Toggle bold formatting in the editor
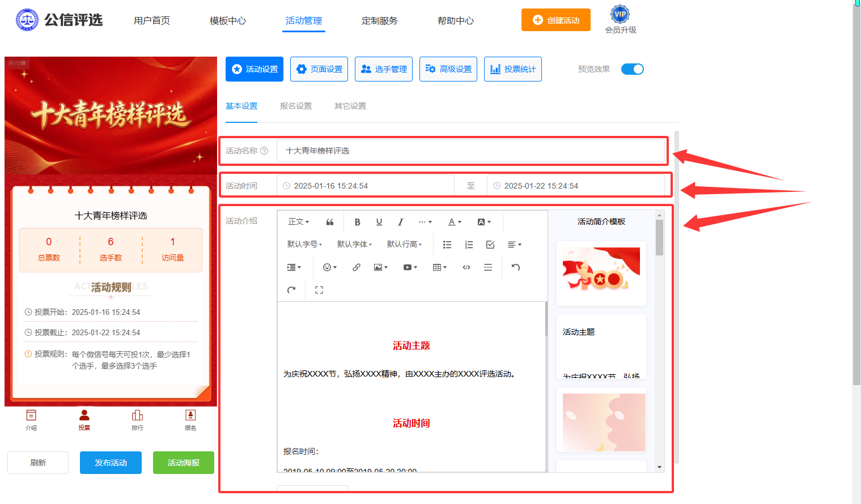 tap(358, 222)
